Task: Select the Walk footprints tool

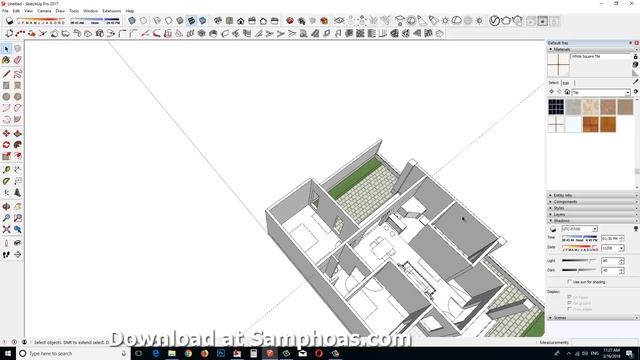Action: pos(6,254)
